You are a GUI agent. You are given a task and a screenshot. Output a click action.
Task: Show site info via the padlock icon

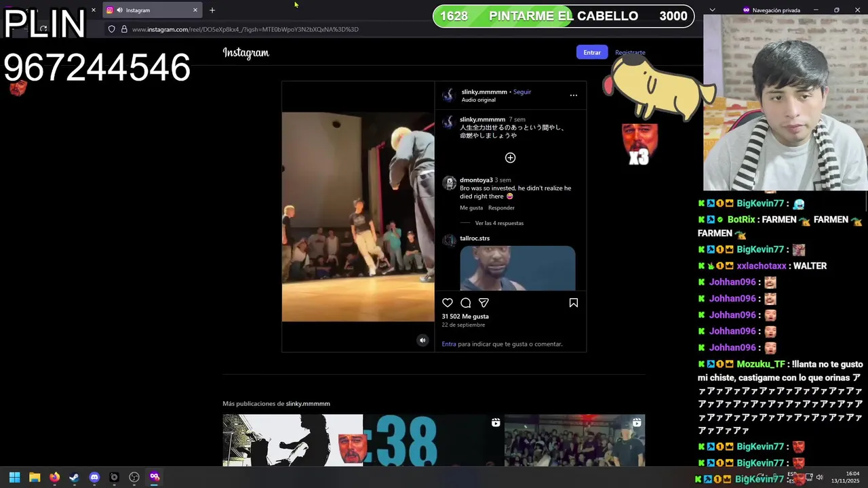[124, 29]
